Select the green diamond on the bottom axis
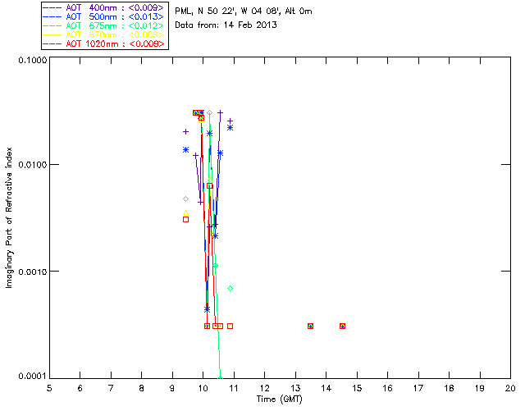The width and height of the screenshot is (525, 420). click(220, 378)
